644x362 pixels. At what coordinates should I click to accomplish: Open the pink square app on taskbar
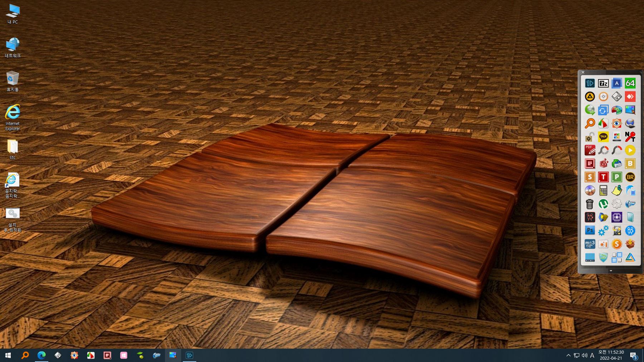point(124,355)
